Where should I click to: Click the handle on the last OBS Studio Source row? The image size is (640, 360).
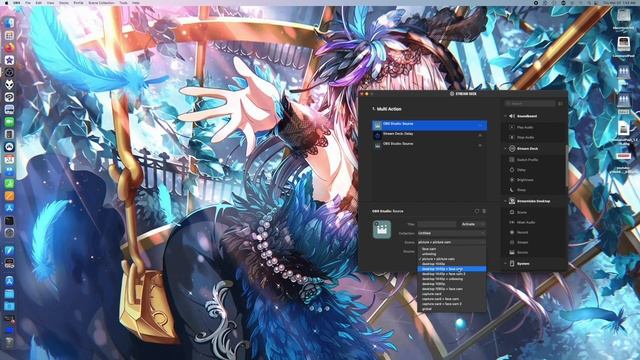[480, 145]
